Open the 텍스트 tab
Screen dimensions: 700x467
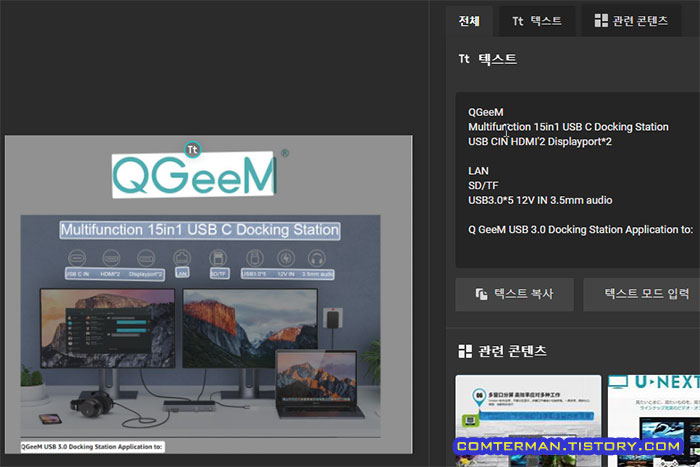point(537,21)
